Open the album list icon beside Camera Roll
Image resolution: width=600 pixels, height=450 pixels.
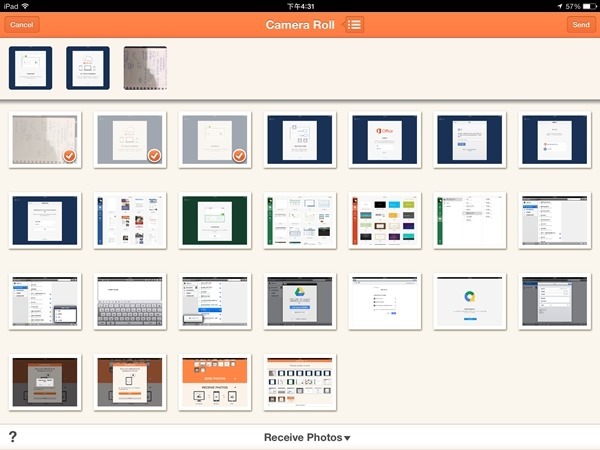(x=354, y=24)
